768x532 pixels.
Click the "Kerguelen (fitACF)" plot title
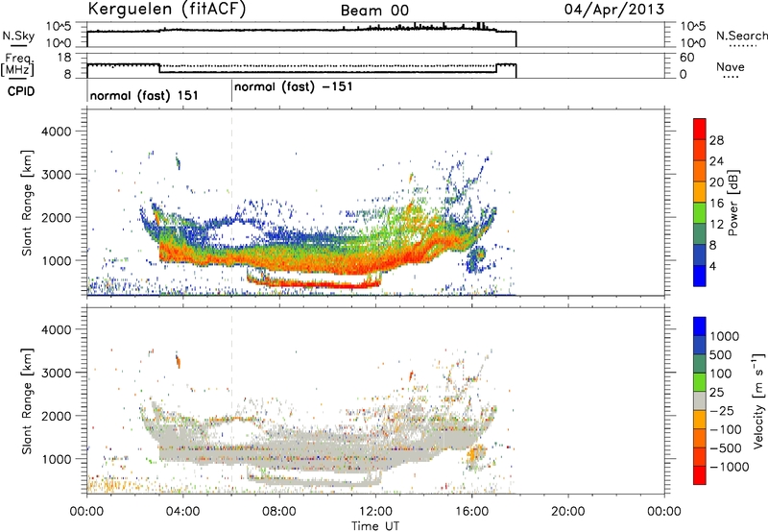pyautogui.click(x=166, y=10)
